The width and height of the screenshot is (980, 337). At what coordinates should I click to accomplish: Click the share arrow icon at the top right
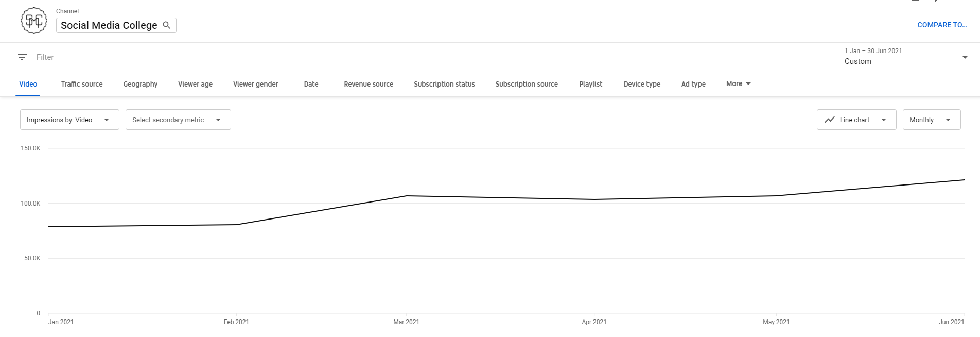[936, 3]
